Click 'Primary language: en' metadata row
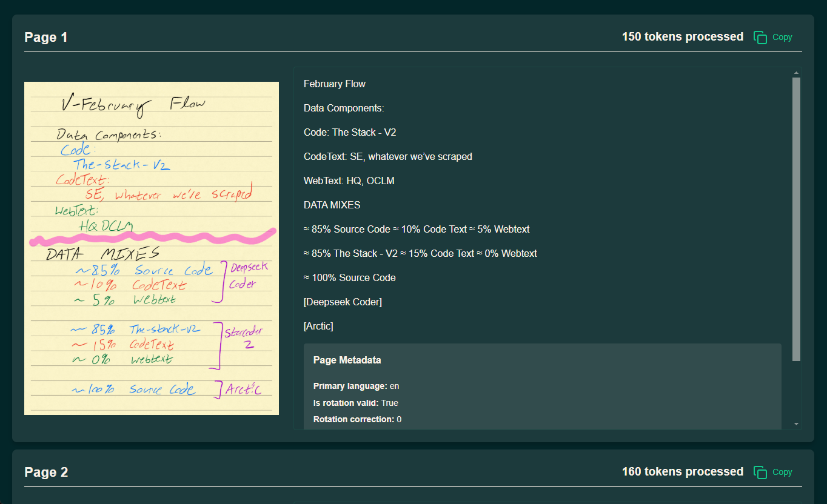This screenshot has height=504, width=827. pyautogui.click(x=357, y=386)
